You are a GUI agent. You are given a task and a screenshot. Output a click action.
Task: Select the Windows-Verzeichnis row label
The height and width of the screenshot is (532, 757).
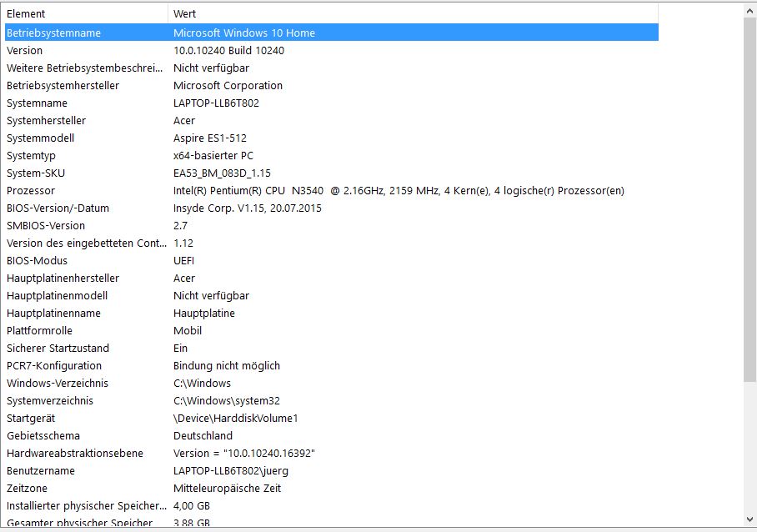tap(58, 384)
